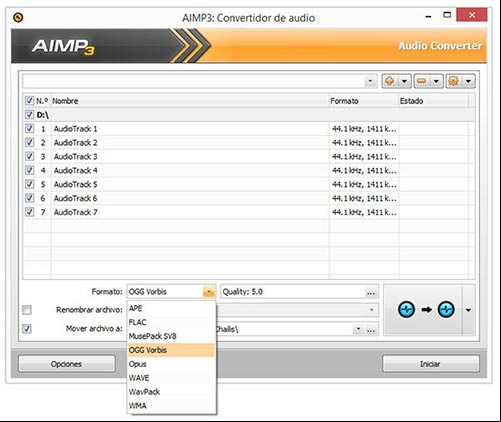Select FLAC from the format list
The height and width of the screenshot is (422, 501).
click(x=171, y=322)
